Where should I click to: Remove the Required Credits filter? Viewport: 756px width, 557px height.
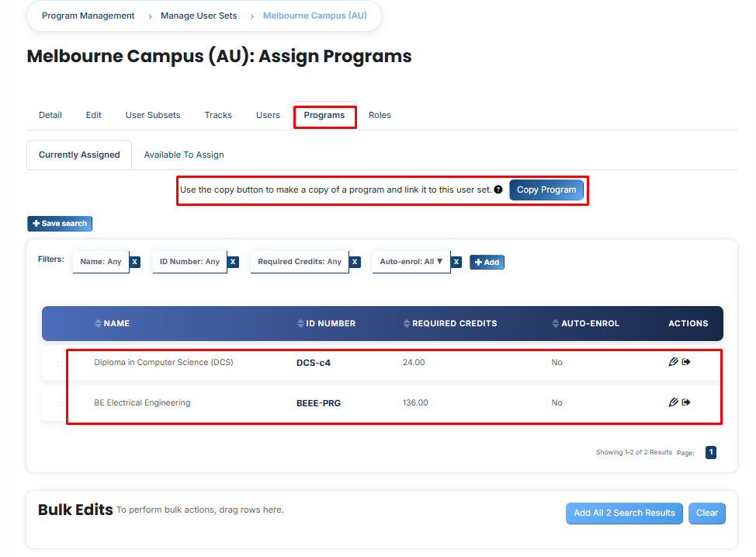coord(355,262)
